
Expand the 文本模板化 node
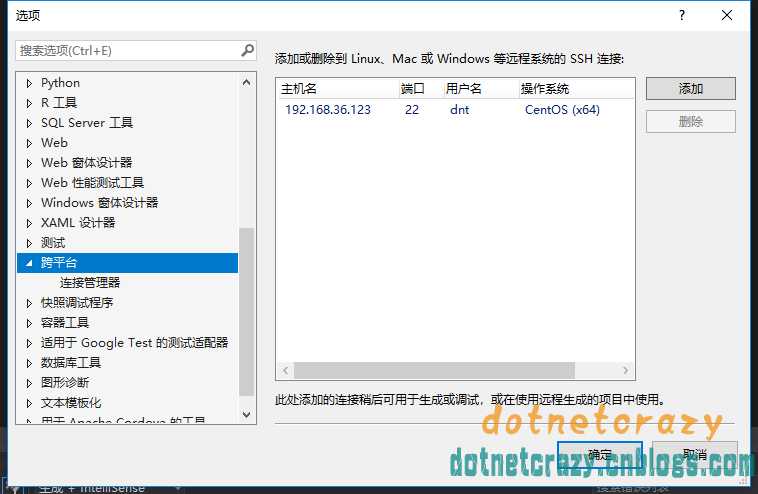[29, 403]
